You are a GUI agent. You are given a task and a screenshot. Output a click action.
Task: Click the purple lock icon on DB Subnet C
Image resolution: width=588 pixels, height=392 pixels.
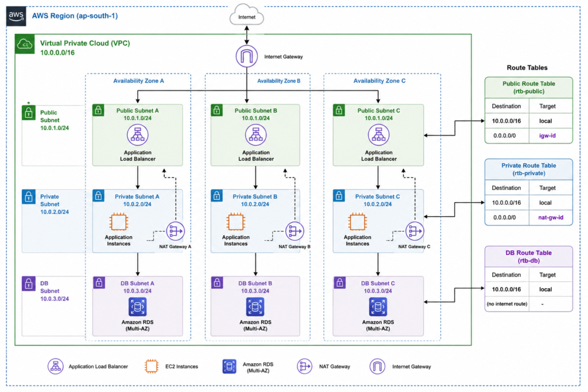[x=340, y=282]
